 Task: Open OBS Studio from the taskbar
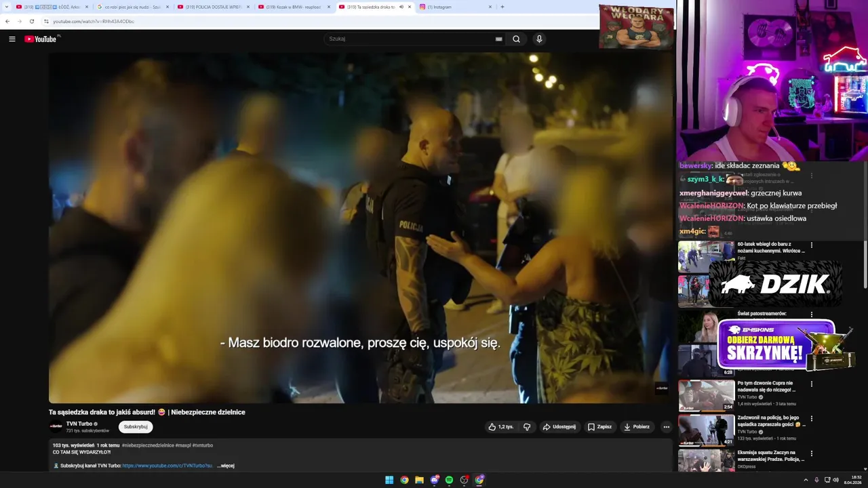(x=465, y=480)
